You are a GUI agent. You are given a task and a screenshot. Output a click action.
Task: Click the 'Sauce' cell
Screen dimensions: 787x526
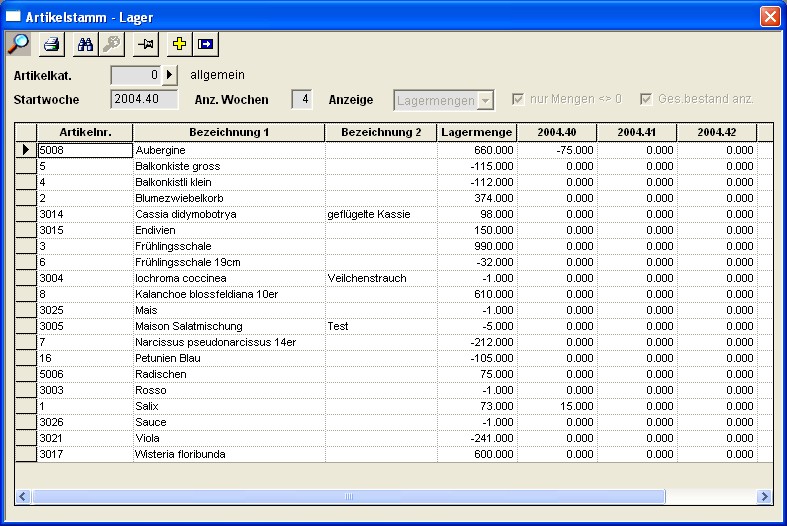[229, 422]
